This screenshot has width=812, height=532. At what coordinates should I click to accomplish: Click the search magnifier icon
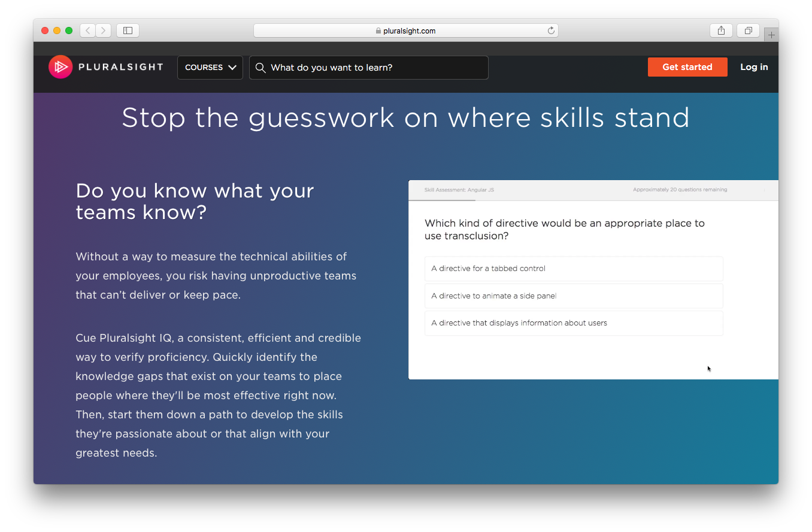[260, 68]
